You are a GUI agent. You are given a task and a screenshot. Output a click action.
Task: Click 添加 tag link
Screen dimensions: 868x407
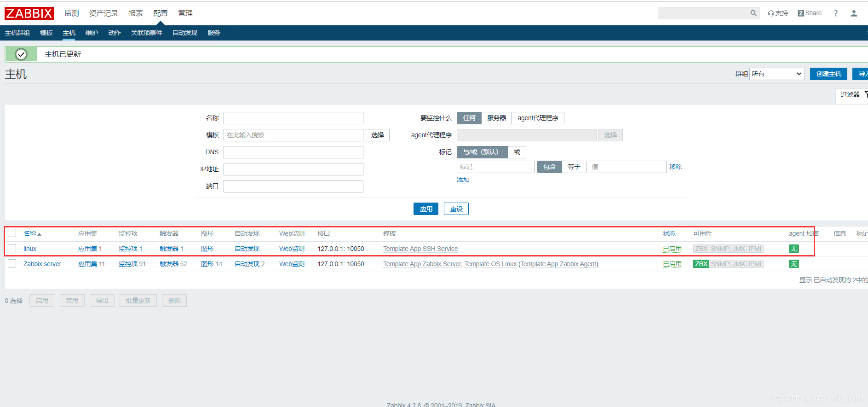pos(463,180)
